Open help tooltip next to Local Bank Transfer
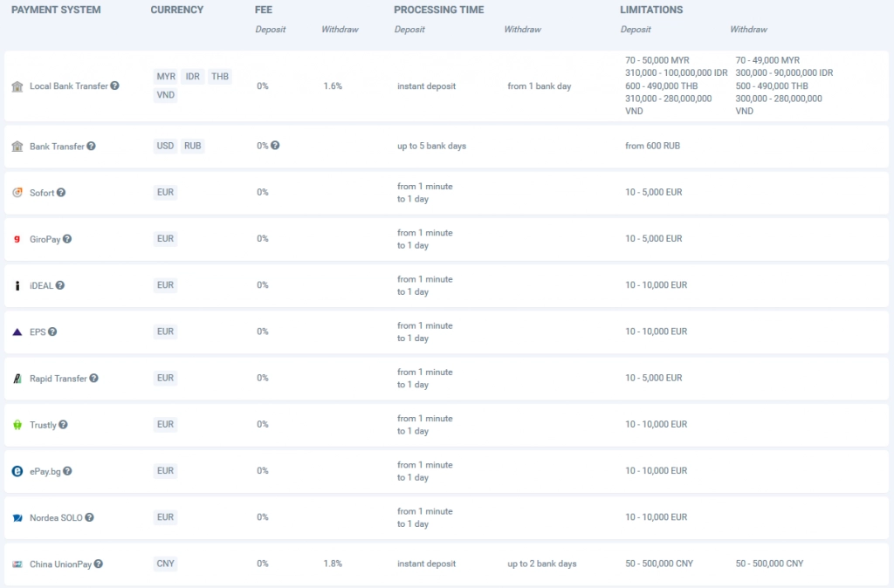The image size is (894, 588). [114, 85]
